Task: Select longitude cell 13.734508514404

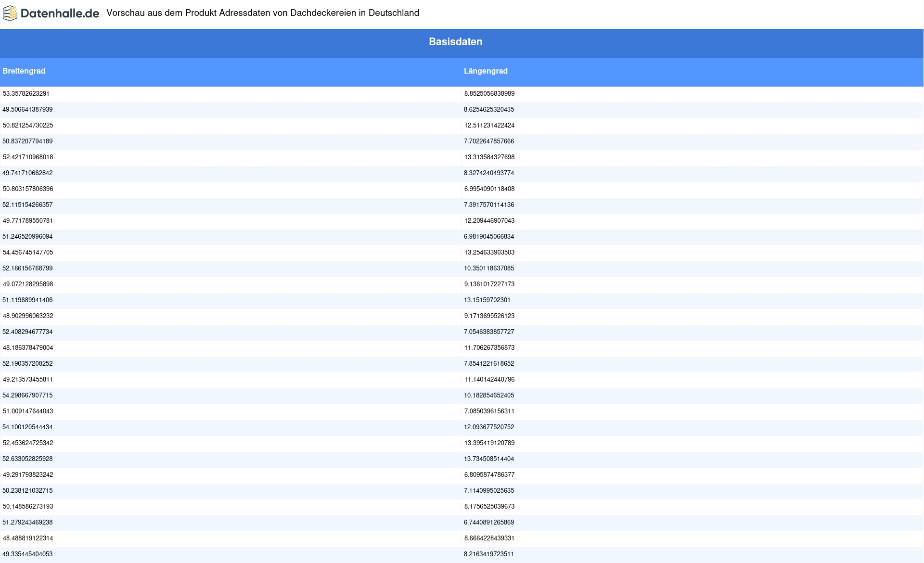Action: pos(489,459)
